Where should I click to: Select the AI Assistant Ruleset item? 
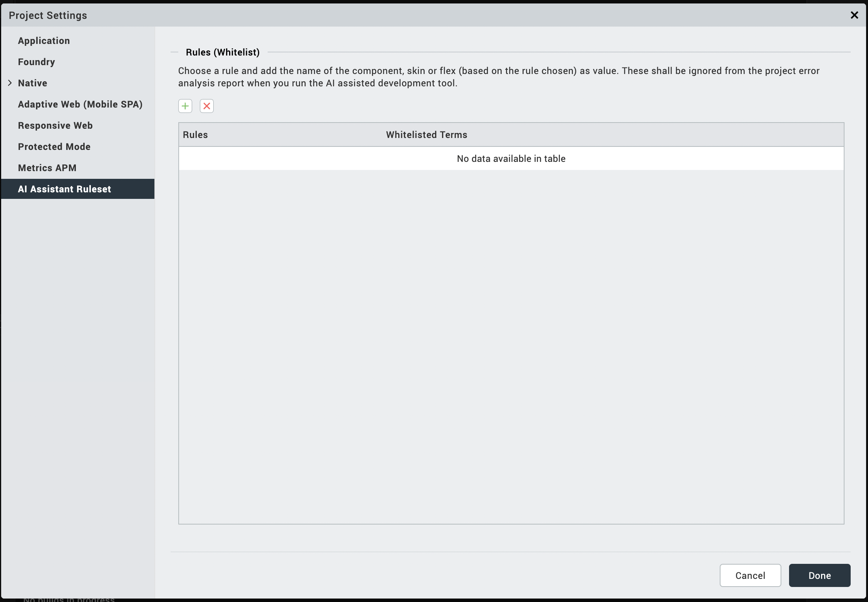tap(65, 189)
